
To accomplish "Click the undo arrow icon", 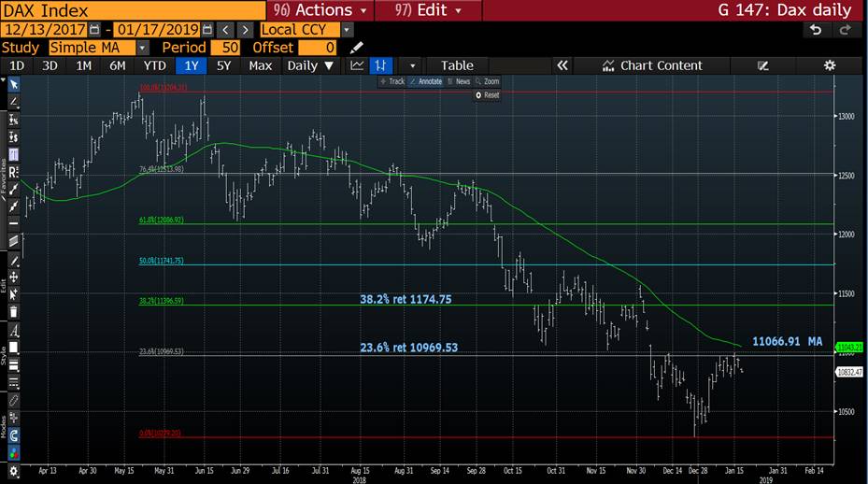I will 816,30.
